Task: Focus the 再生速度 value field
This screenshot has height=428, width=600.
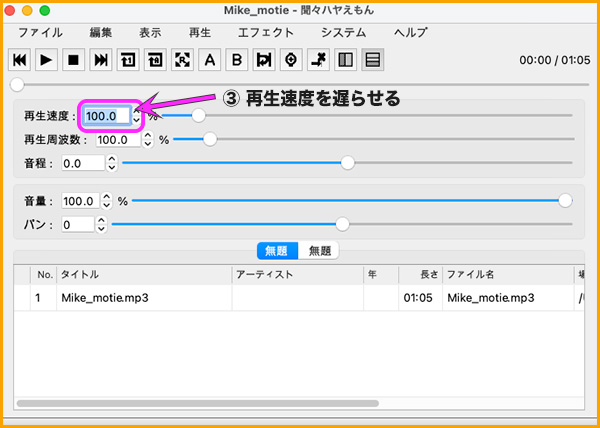Action: pos(108,116)
